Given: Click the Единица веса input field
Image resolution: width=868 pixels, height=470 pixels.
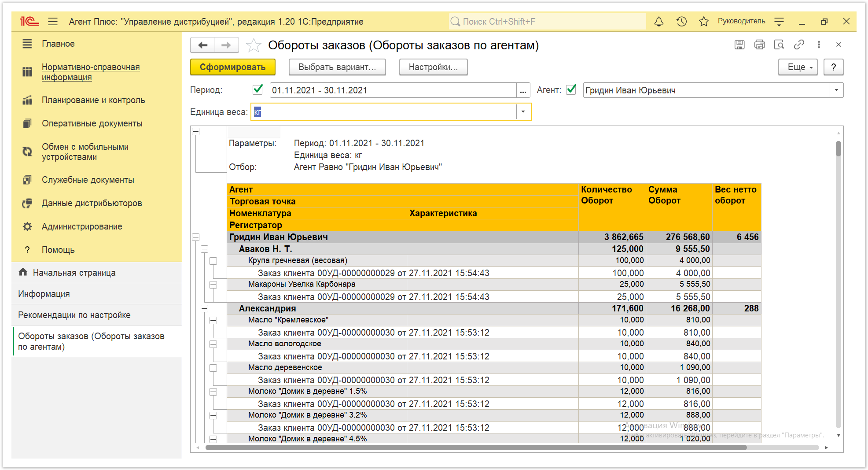Looking at the screenshot, I should click(x=384, y=112).
